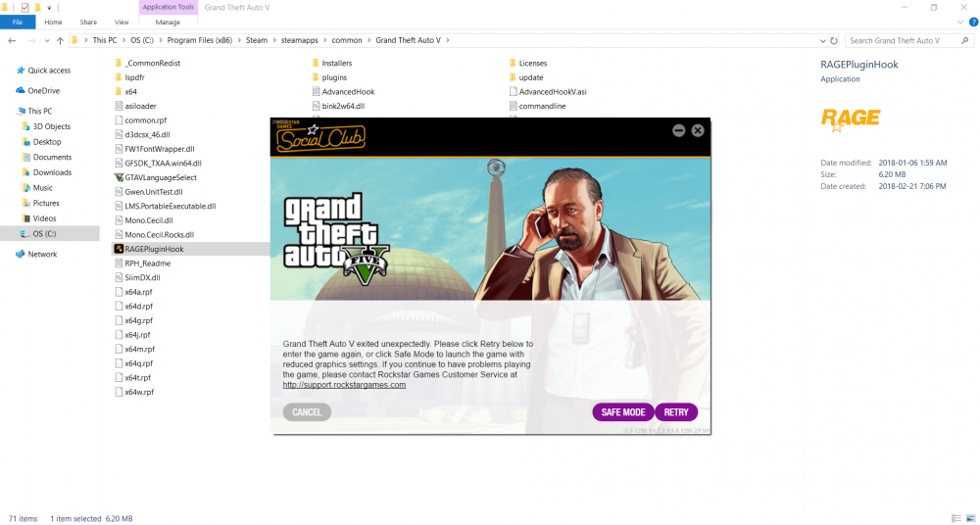Open the View ribbon tab
The image size is (980, 525).
click(x=122, y=22)
